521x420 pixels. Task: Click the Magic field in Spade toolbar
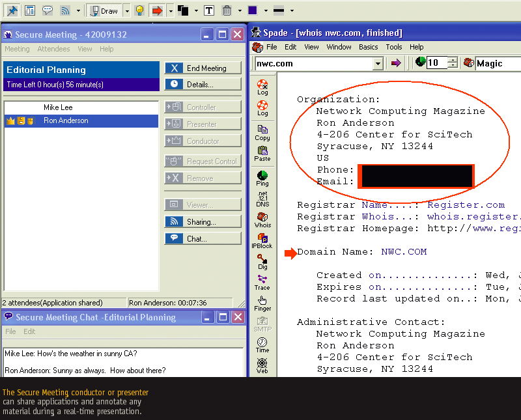tap(498, 63)
